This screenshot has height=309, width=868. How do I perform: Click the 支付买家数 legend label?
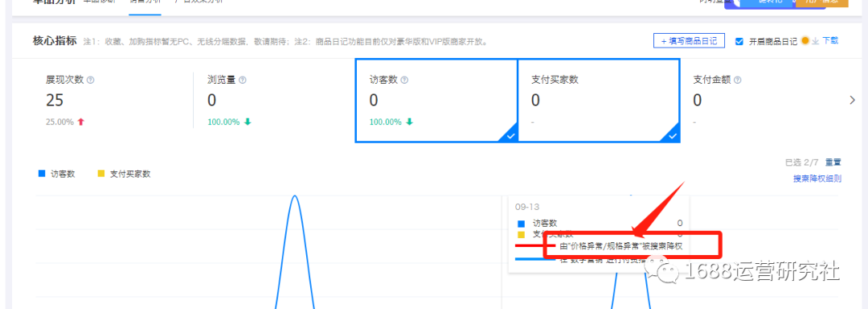click(130, 174)
